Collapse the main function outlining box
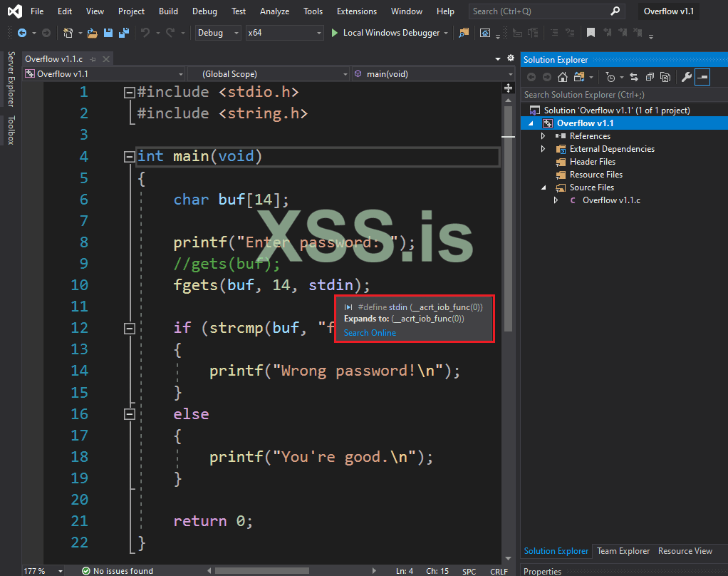The image size is (728, 576). pos(129,157)
